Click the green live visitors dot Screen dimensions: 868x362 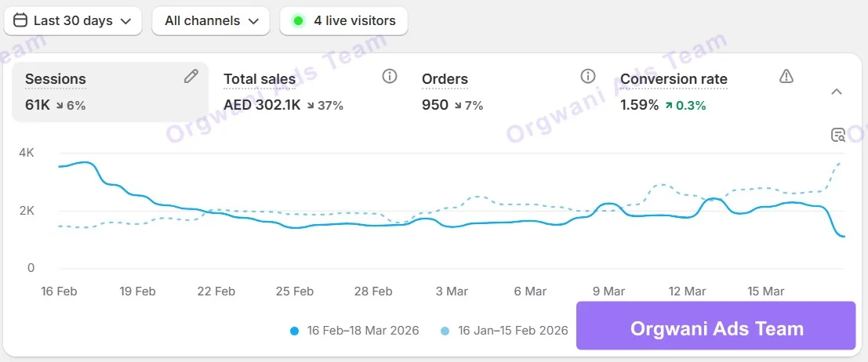[298, 21]
